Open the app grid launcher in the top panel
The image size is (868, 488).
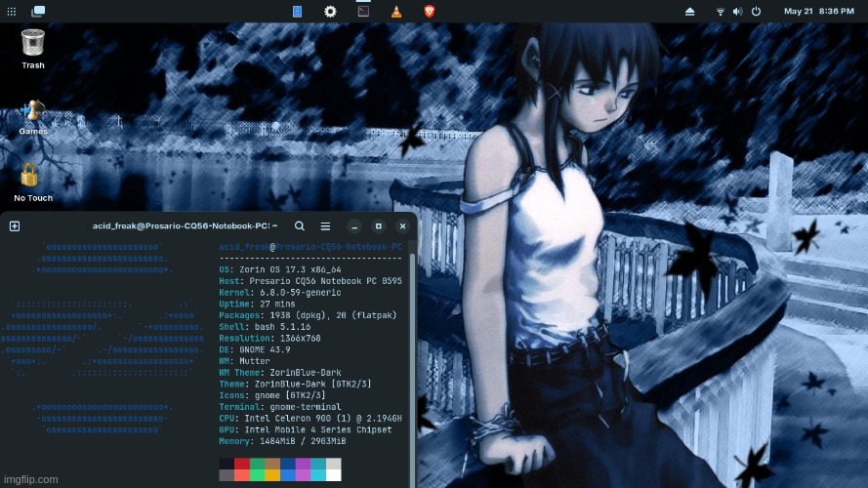(x=11, y=11)
